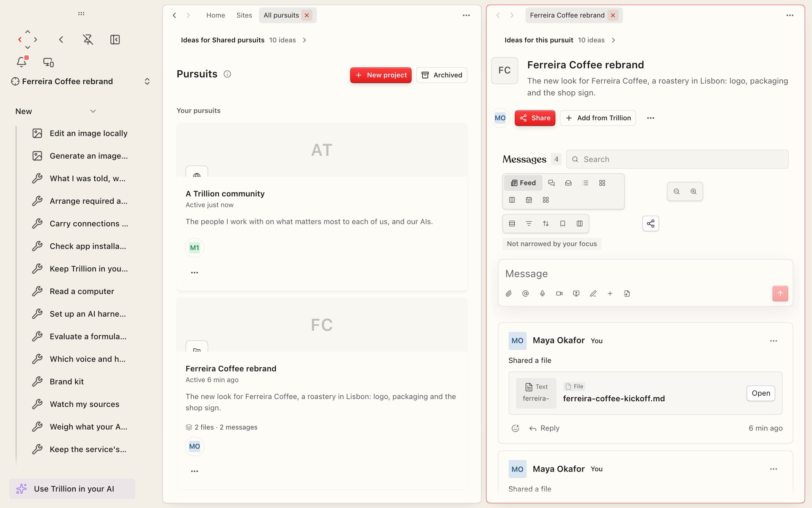Click the sort arrows icon
The image size is (812, 508).
pos(546,224)
